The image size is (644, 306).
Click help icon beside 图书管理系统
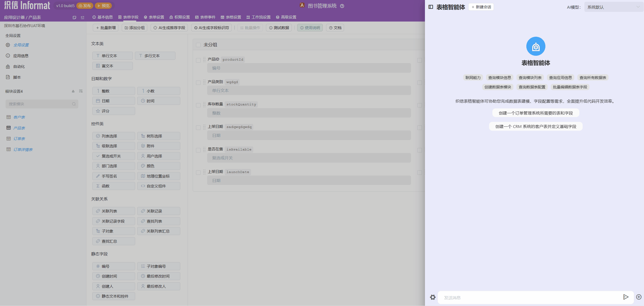point(342,6)
